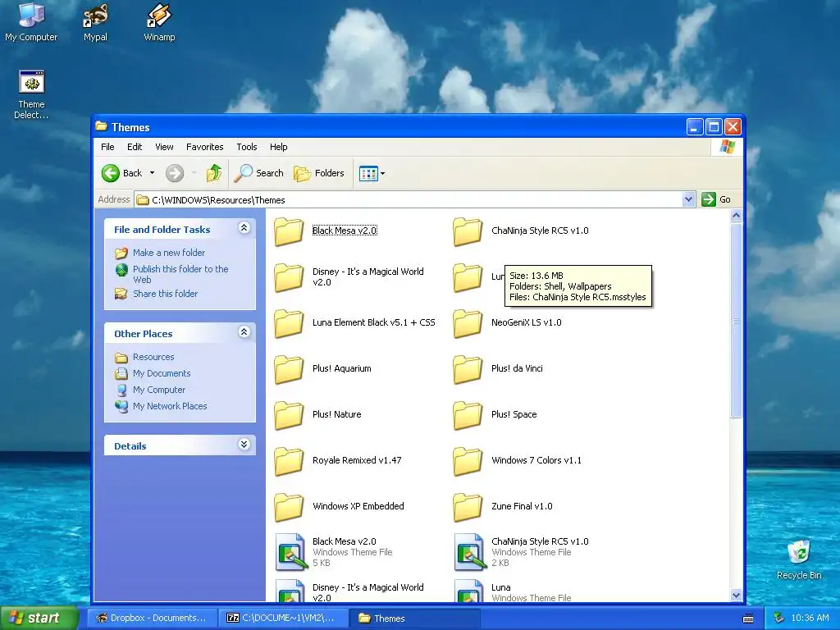Select the Royale Remixed v1.47 folder icon
Screen dimensions: 840x630
tap(290, 461)
